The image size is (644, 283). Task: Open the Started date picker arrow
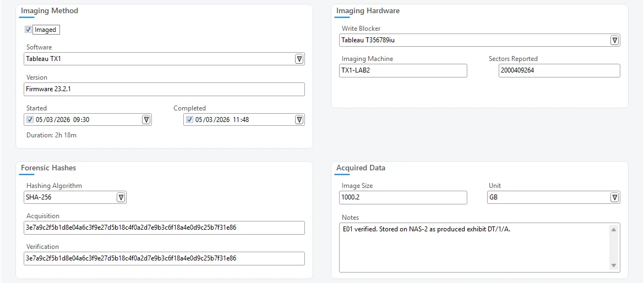point(146,120)
